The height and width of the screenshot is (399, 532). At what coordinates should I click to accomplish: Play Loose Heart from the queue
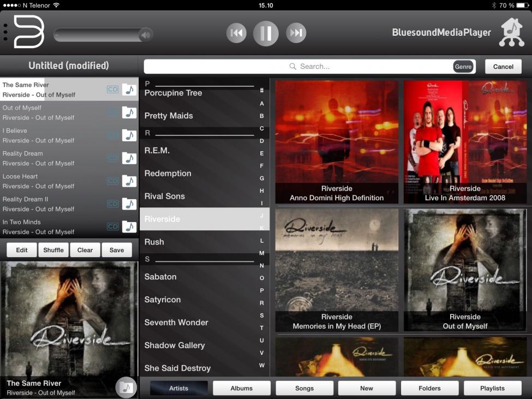(x=69, y=181)
